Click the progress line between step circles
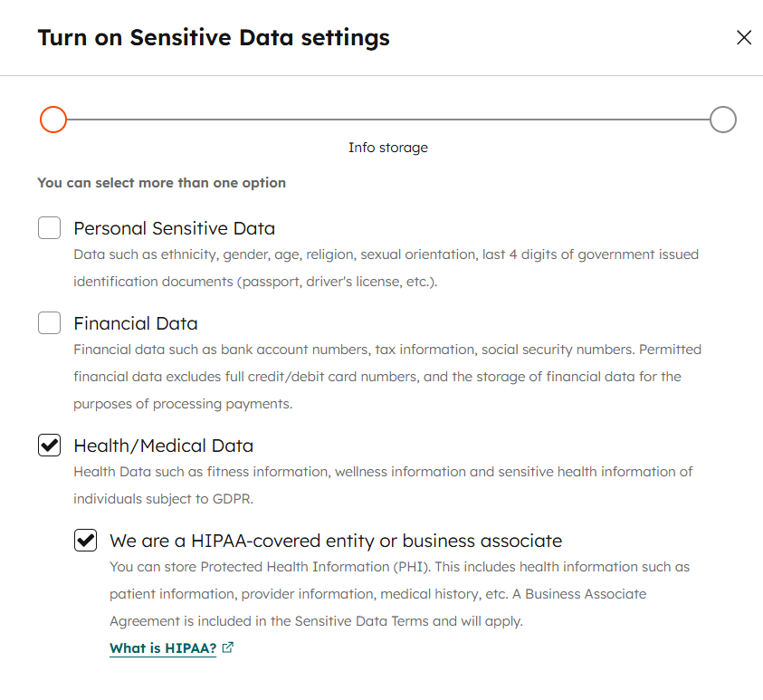Screen dimensions: 763x700 (387, 120)
